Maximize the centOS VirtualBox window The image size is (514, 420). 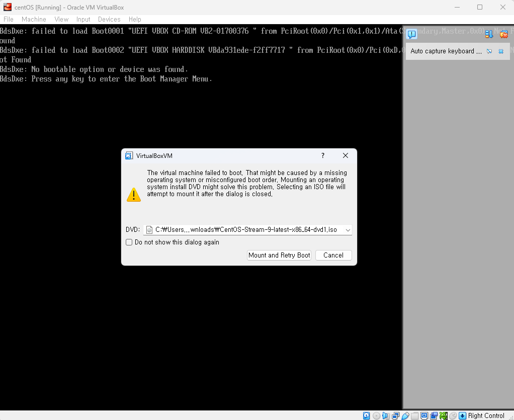click(480, 7)
